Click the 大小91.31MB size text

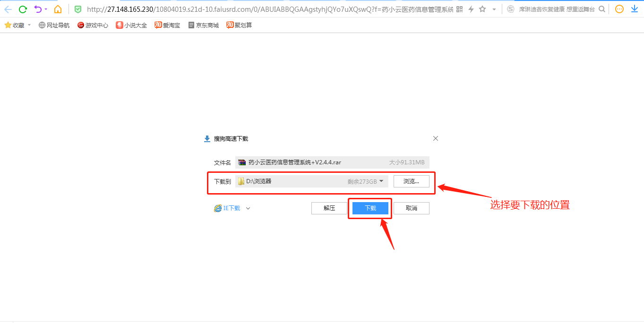pos(407,162)
